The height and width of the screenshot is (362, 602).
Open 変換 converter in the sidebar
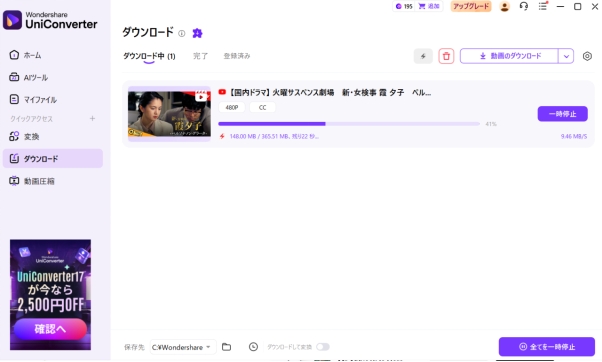(24, 136)
